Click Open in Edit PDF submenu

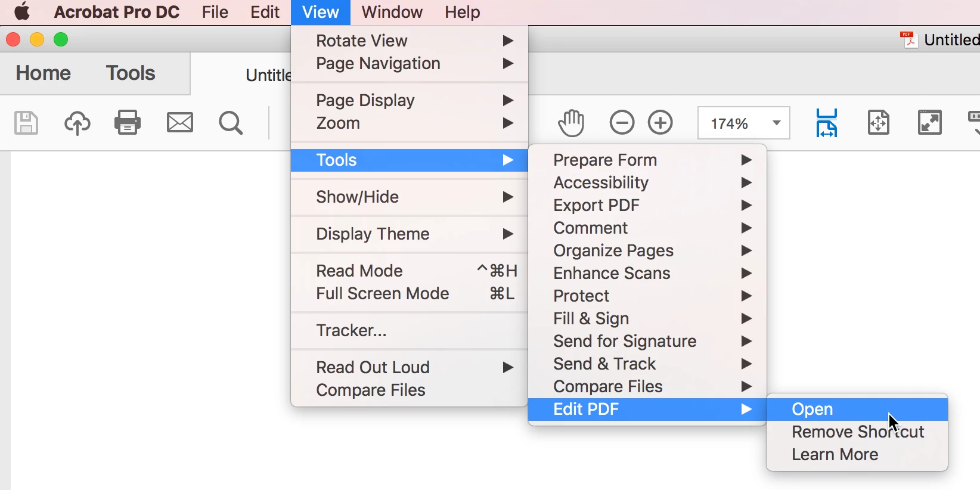point(857,409)
